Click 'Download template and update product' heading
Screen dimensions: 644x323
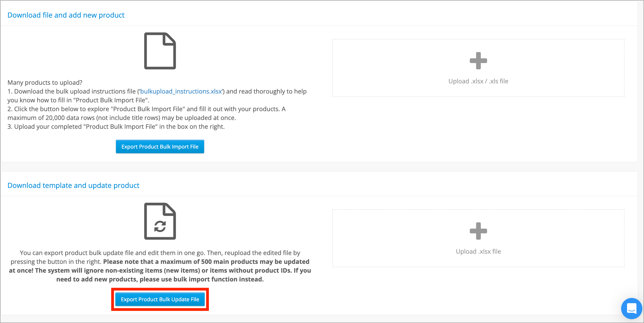73,185
